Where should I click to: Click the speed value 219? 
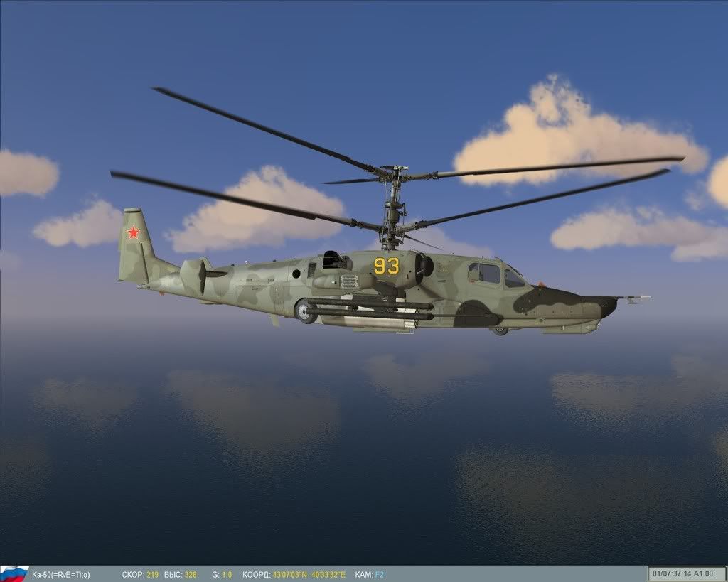pos(152,575)
